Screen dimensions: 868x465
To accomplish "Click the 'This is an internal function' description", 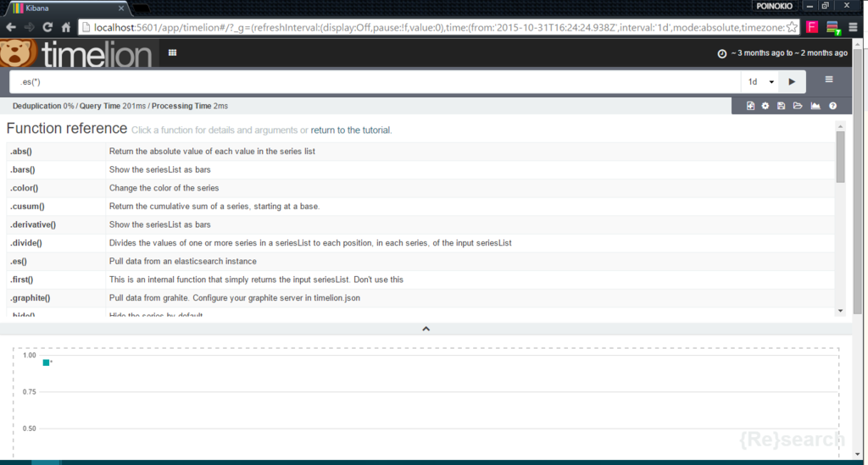I will pyautogui.click(x=256, y=279).
